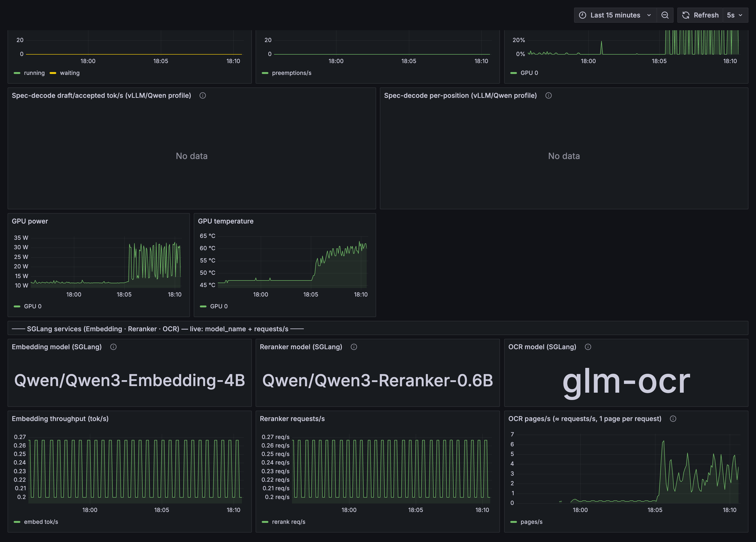
Task: Click the Qwen/Qwen3-Reranker-0.6B stat value
Action: click(378, 380)
